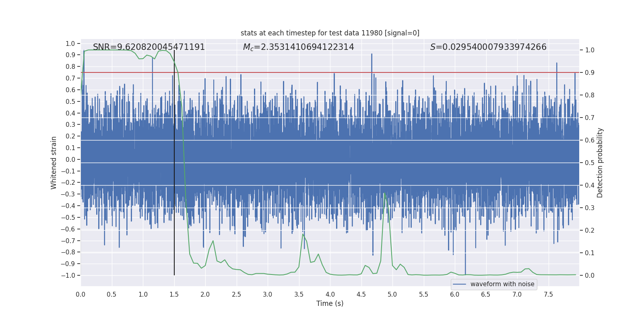Viewport: 644px width, 322px height.
Task: Click the −0.4 Whitened strain tick label
Action: [x=68, y=206]
